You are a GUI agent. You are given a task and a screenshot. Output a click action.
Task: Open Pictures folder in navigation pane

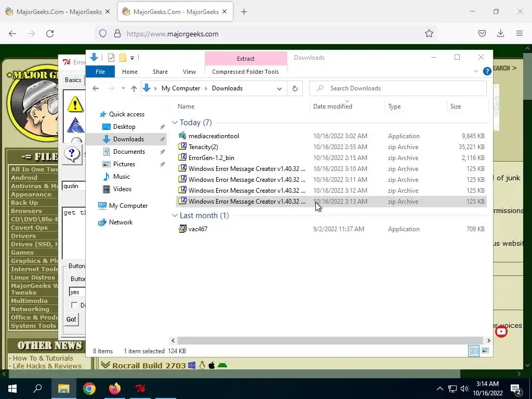click(124, 164)
